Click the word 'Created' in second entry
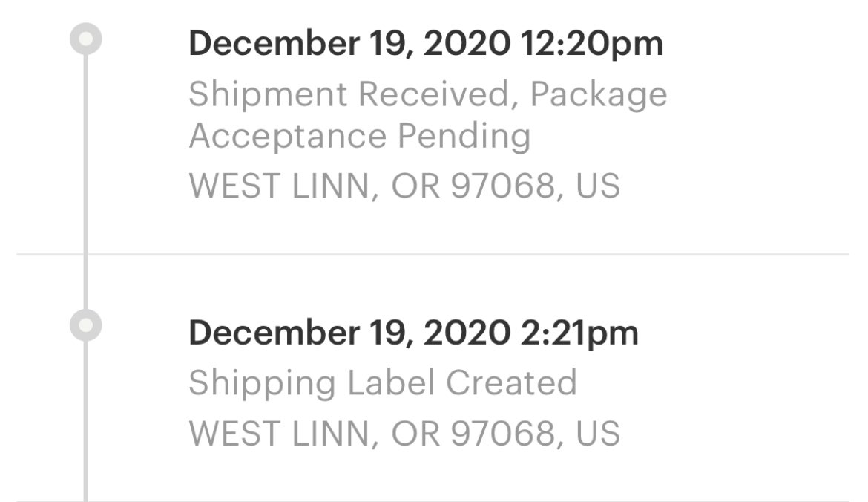The width and height of the screenshot is (868, 502). (x=511, y=382)
